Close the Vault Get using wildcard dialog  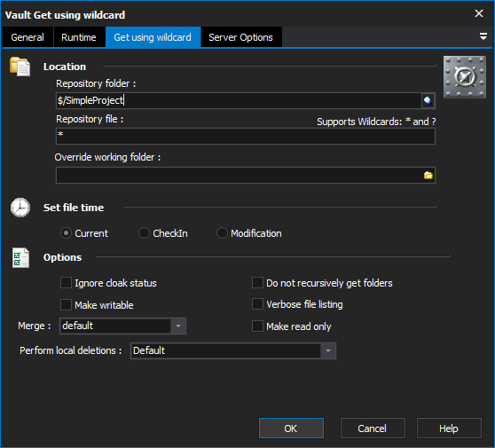pyautogui.click(x=479, y=13)
